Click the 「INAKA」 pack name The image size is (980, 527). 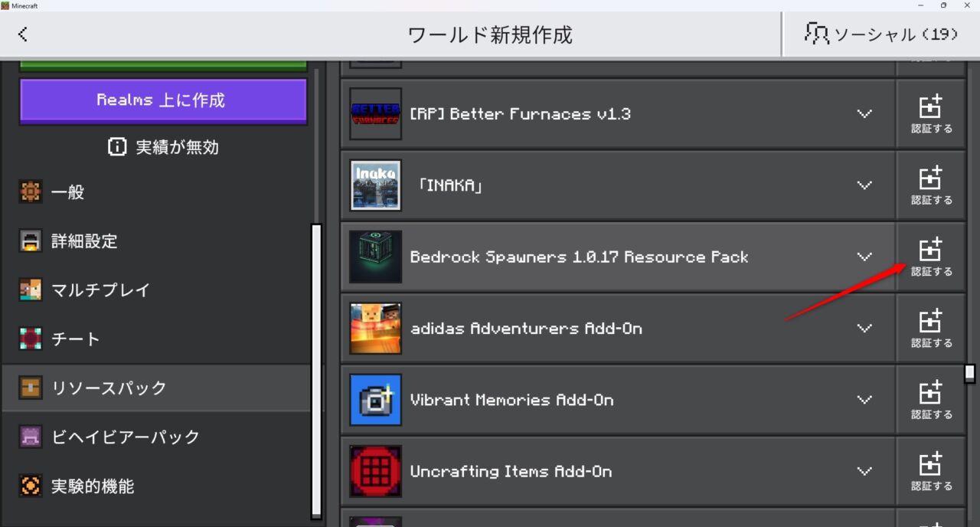click(450, 185)
